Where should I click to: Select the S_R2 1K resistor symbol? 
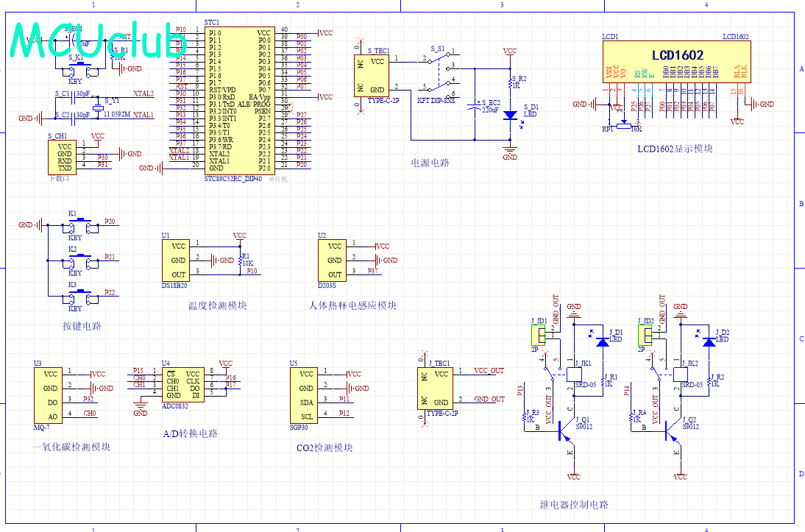tap(511, 82)
